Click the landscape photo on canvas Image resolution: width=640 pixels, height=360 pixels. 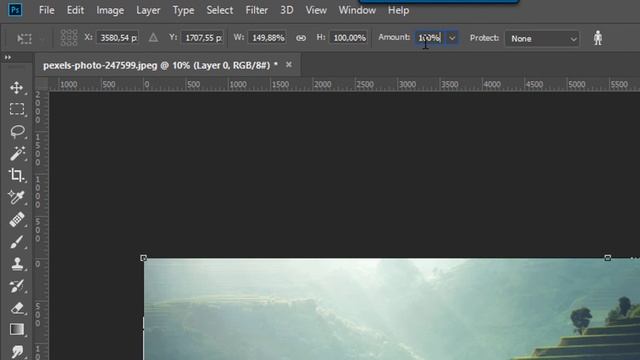click(x=392, y=309)
